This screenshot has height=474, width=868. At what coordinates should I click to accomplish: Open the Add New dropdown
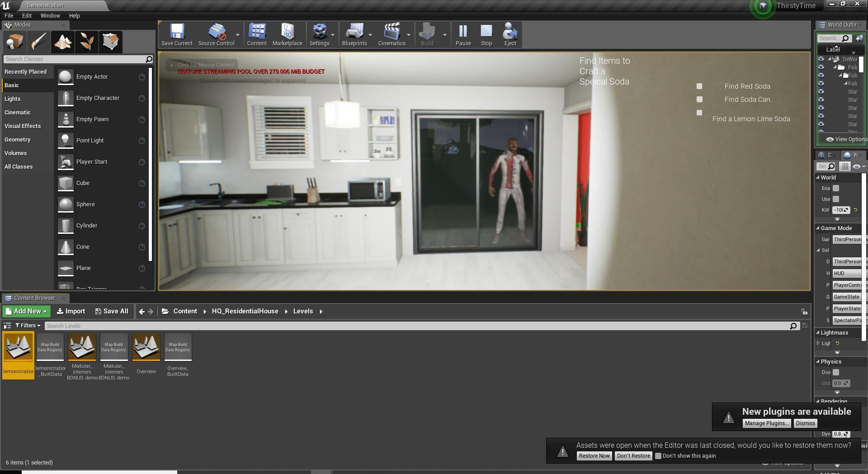coord(26,311)
